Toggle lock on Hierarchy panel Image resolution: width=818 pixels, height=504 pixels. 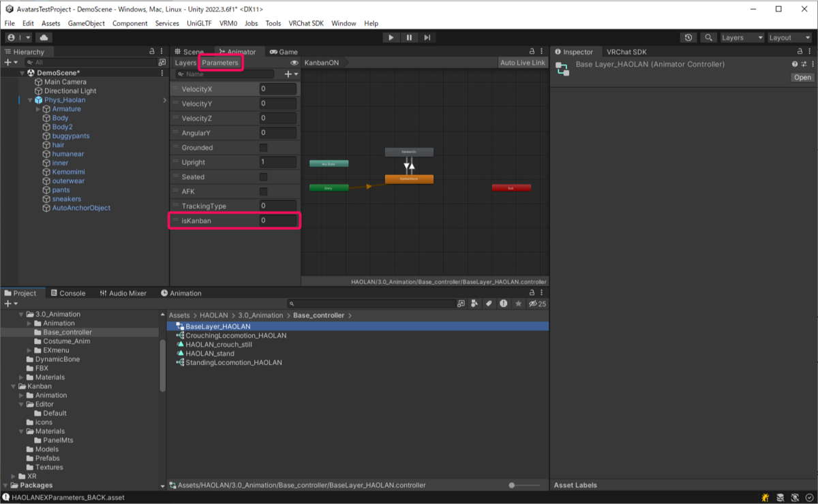[x=152, y=52]
